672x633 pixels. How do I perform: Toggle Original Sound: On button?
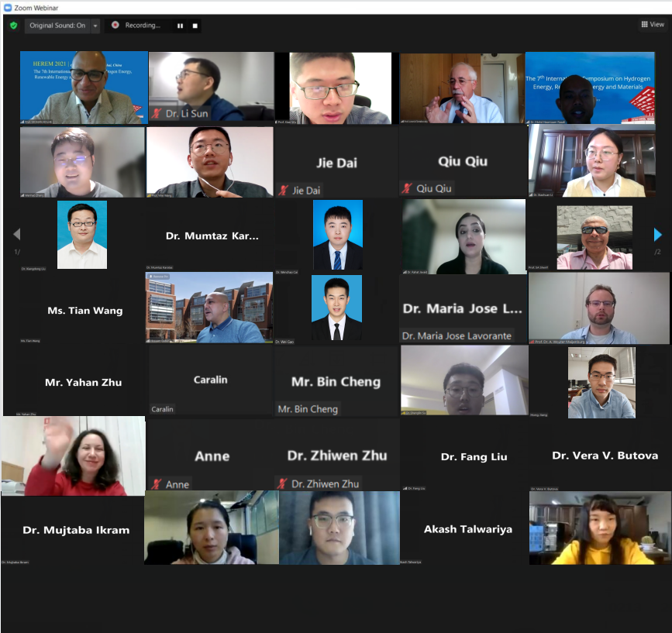point(57,26)
